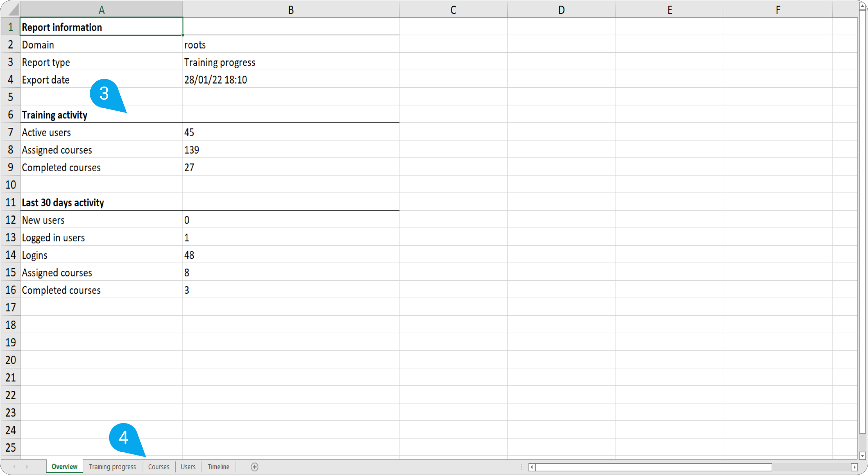The width and height of the screenshot is (868, 475).
Task: Select row 17 header
Action: (11, 307)
